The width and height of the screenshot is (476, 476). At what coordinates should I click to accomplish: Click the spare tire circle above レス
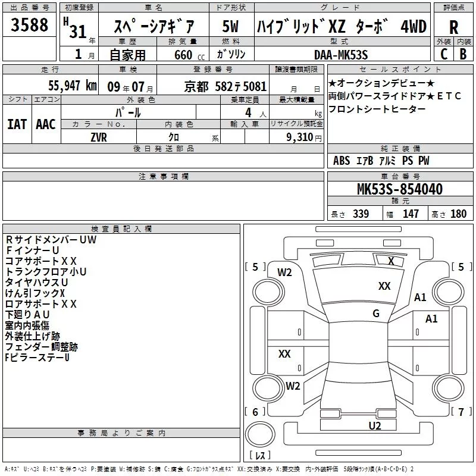(260, 434)
